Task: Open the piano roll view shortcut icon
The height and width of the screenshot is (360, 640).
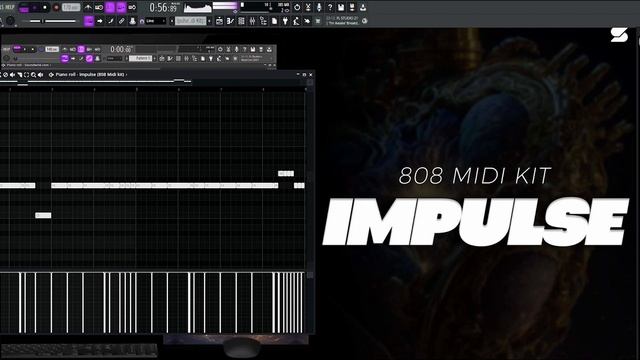Action: tap(231, 21)
